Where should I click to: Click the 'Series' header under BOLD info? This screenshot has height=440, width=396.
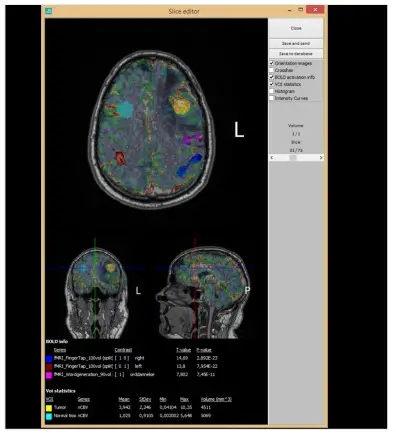[60, 350]
